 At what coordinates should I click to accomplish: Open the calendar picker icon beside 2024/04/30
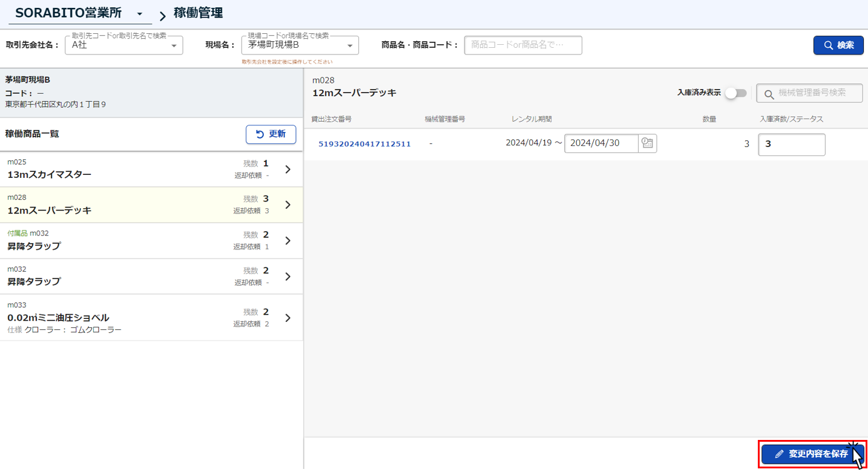coord(648,143)
